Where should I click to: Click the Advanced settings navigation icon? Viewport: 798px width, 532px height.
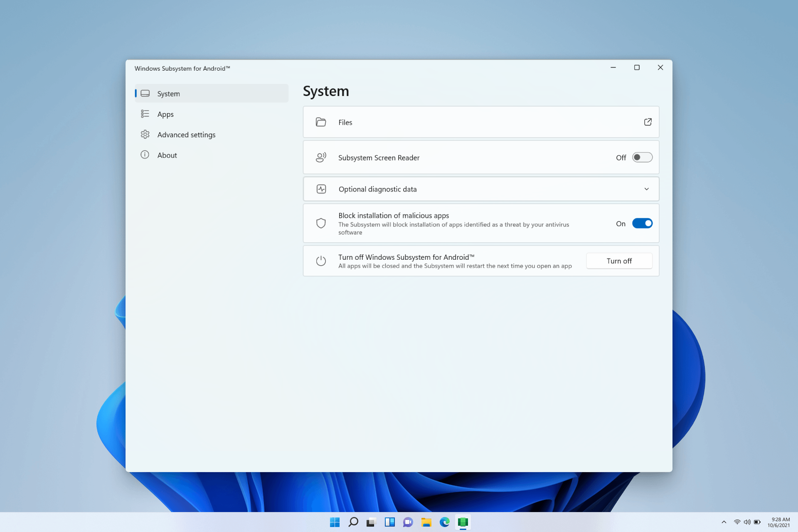[x=145, y=134]
